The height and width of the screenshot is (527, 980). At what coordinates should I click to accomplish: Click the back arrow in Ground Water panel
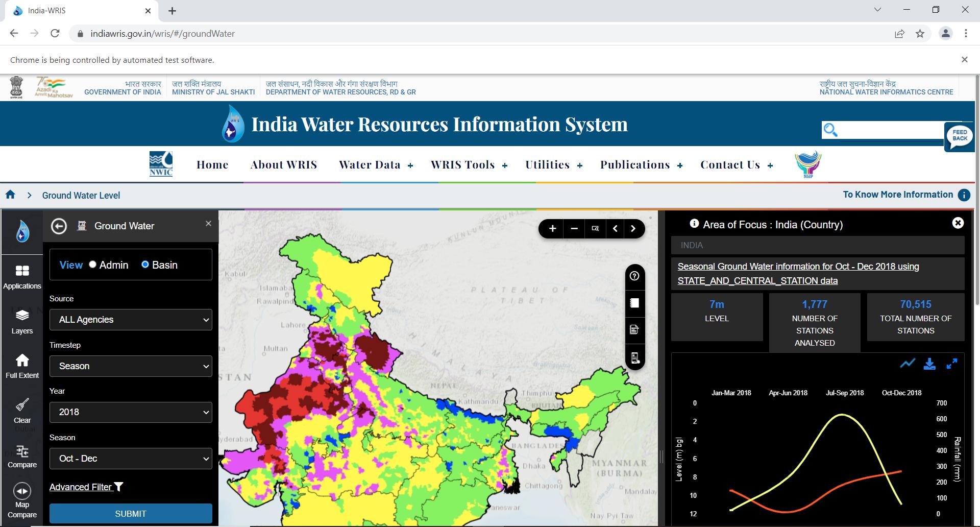click(x=59, y=226)
